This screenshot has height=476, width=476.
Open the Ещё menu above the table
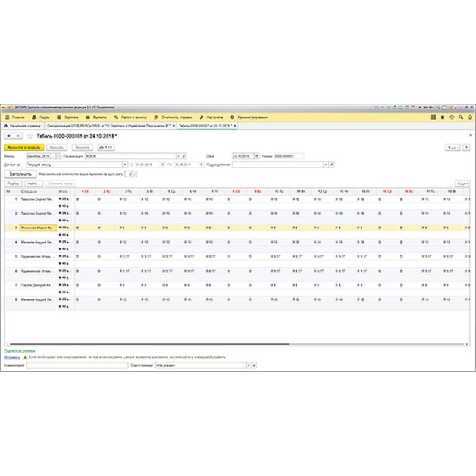[462, 184]
